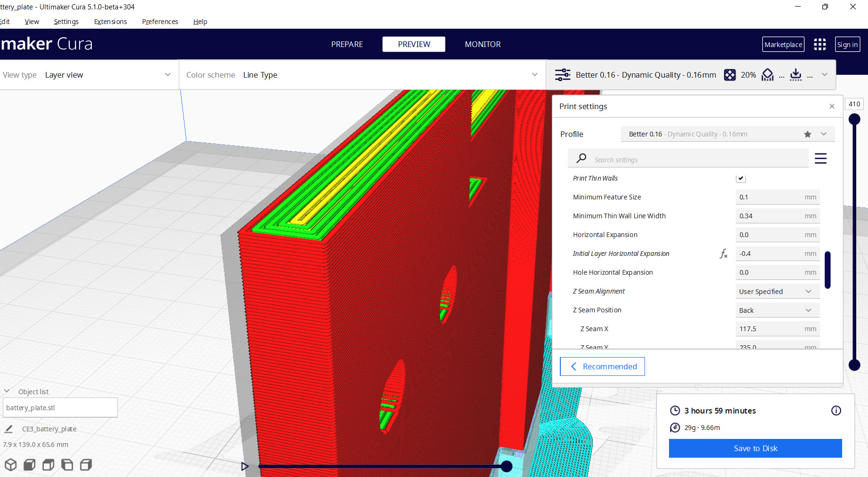Switch to the MONITOR tab
This screenshot has width=868, height=477.
click(x=482, y=44)
